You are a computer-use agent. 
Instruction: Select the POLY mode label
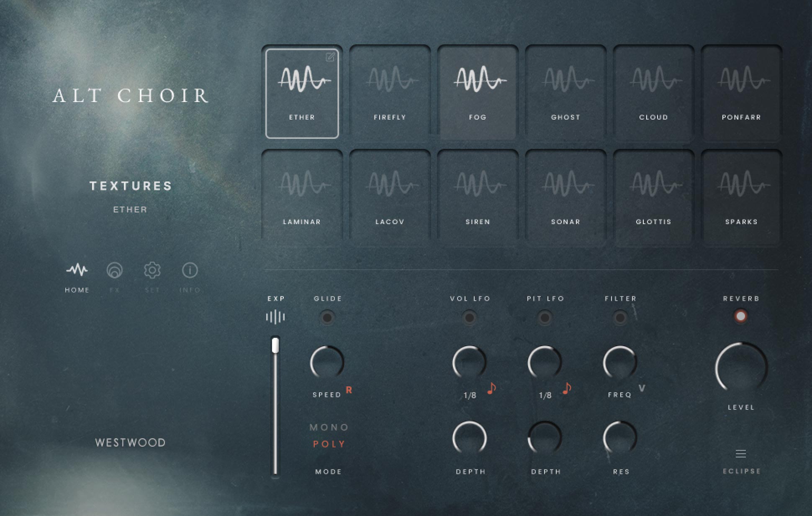click(329, 444)
